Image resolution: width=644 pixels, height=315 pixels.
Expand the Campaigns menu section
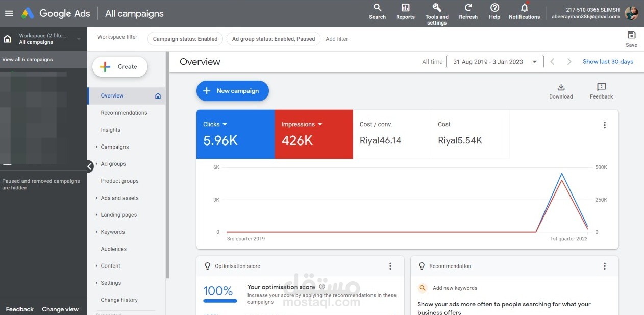(96, 147)
